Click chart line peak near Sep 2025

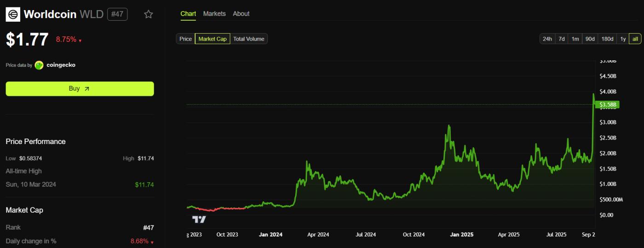tap(593, 94)
